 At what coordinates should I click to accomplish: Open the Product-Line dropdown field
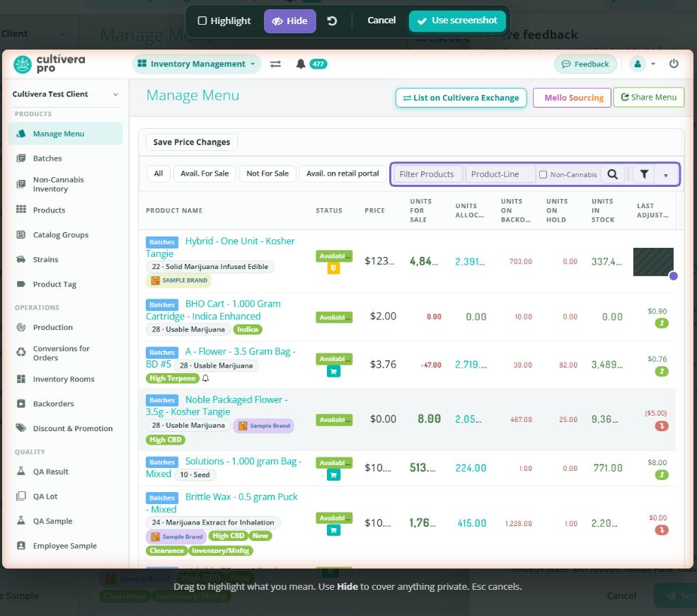click(x=500, y=174)
